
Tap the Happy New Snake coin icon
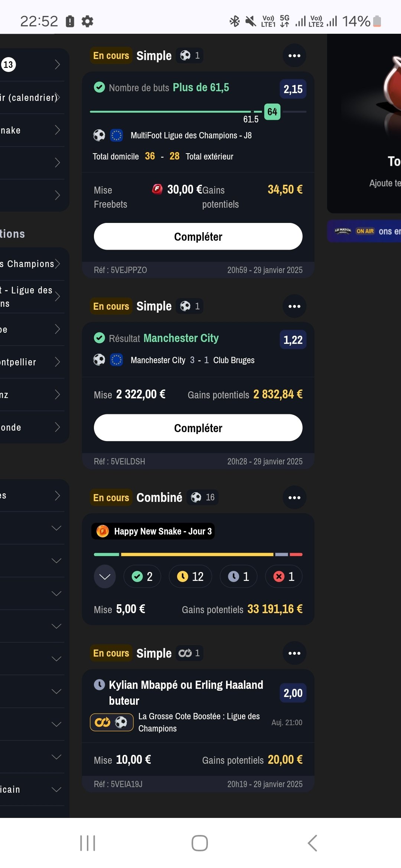(x=102, y=531)
